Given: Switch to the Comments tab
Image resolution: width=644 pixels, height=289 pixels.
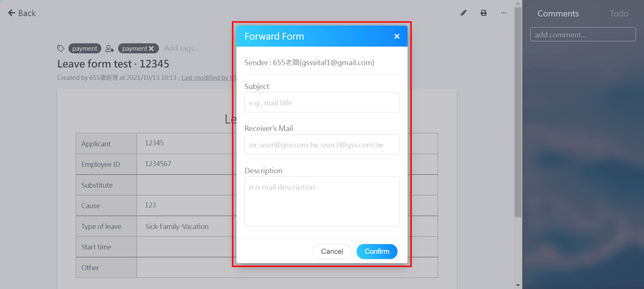Looking at the screenshot, I should [x=558, y=14].
